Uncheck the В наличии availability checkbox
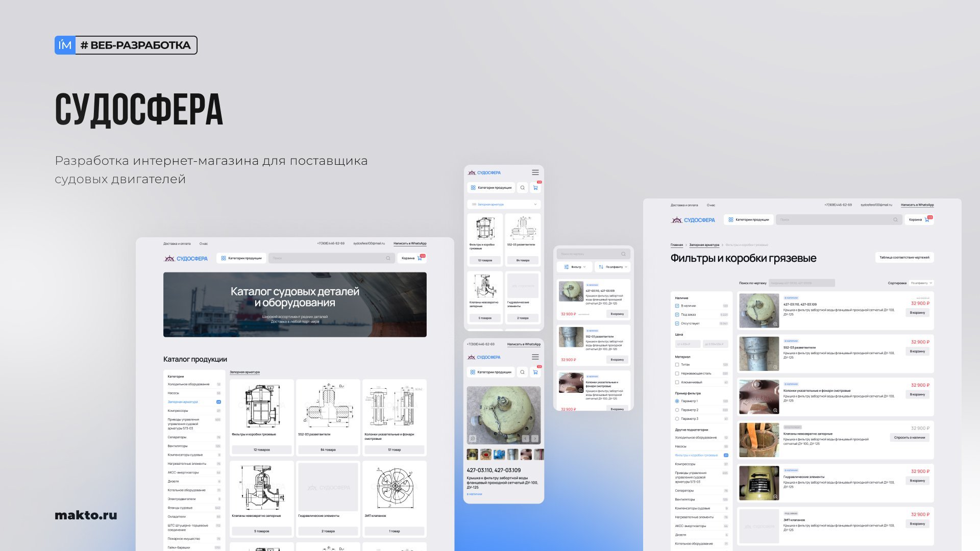The image size is (980, 551). pyautogui.click(x=677, y=306)
